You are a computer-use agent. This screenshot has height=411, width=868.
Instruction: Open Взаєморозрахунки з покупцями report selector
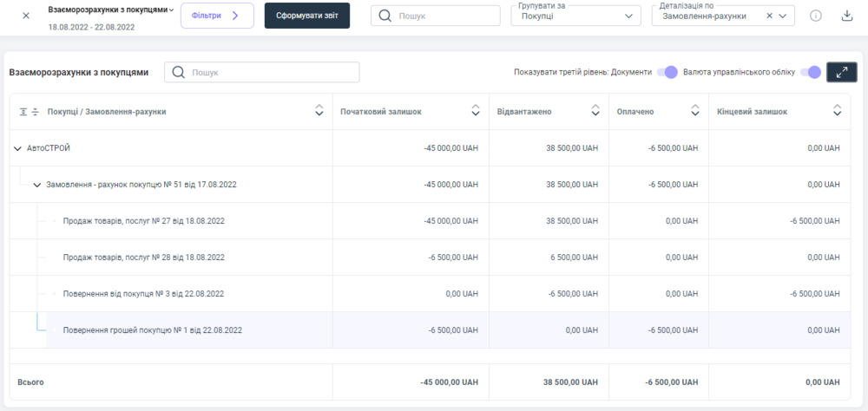(111, 10)
